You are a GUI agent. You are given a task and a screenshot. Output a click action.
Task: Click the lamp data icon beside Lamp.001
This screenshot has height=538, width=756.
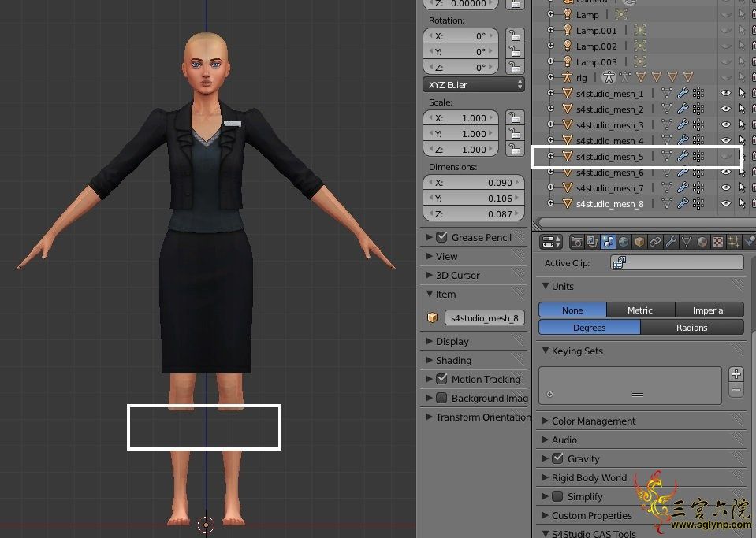[x=640, y=31]
